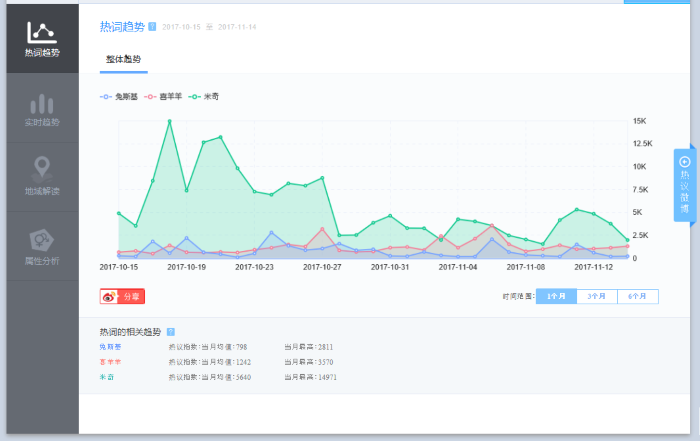Open 地域解读 map pin section

tap(41, 177)
